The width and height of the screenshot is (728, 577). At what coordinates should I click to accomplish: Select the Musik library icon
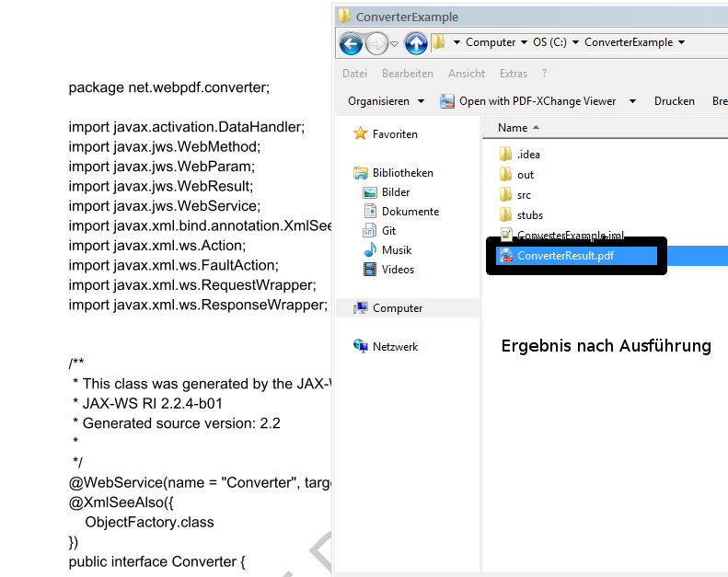pyautogui.click(x=370, y=250)
